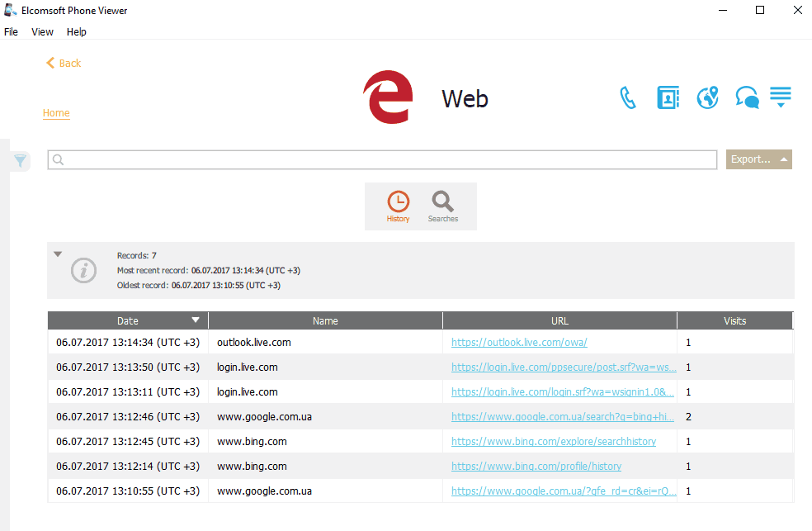The height and width of the screenshot is (531, 812).
Task: Click the filter funnel icon
Action: click(x=21, y=161)
